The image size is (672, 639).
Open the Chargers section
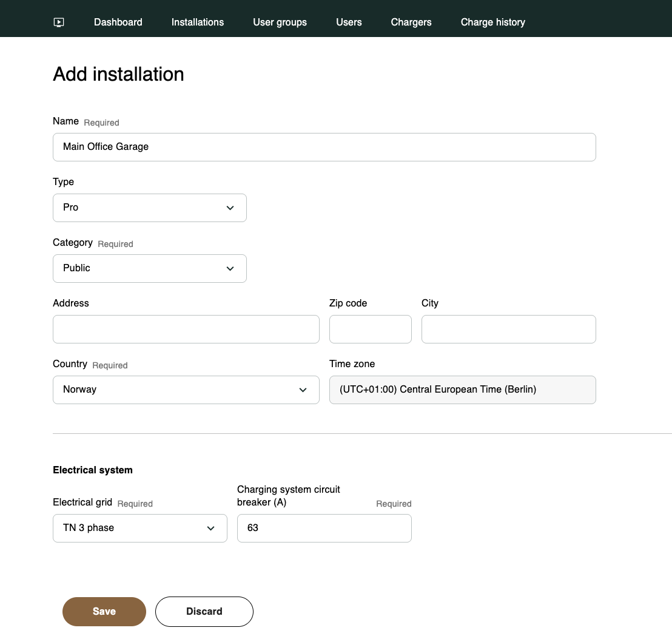pos(411,22)
